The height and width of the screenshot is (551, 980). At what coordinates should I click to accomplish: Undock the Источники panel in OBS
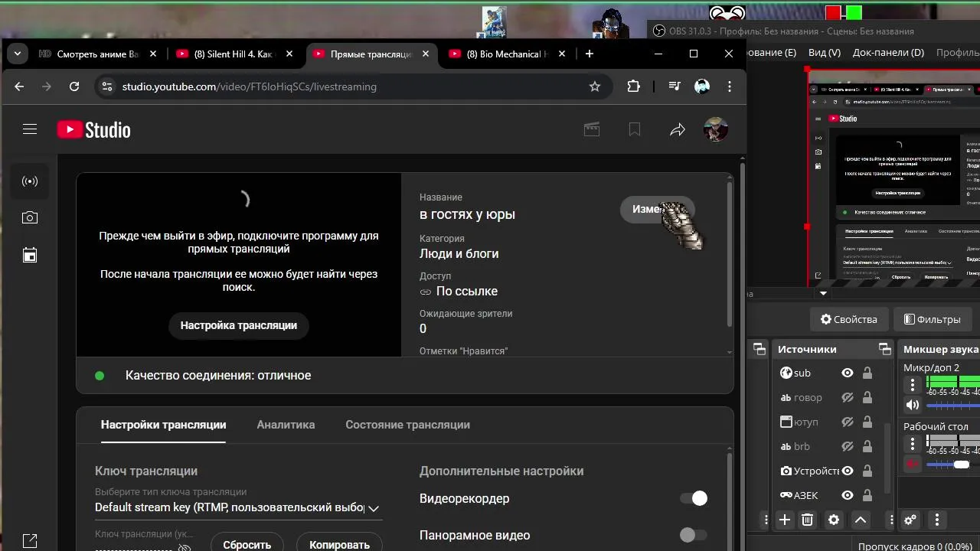pos(885,349)
